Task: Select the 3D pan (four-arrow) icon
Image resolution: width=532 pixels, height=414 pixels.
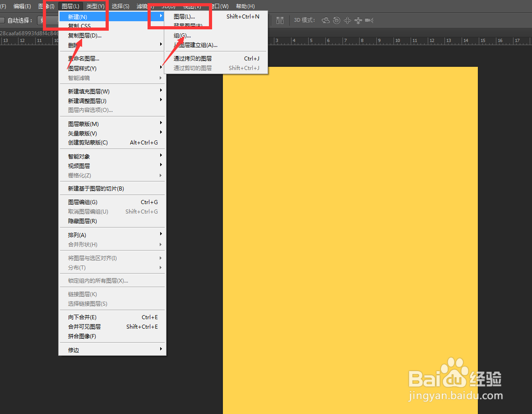Action: tap(347, 20)
